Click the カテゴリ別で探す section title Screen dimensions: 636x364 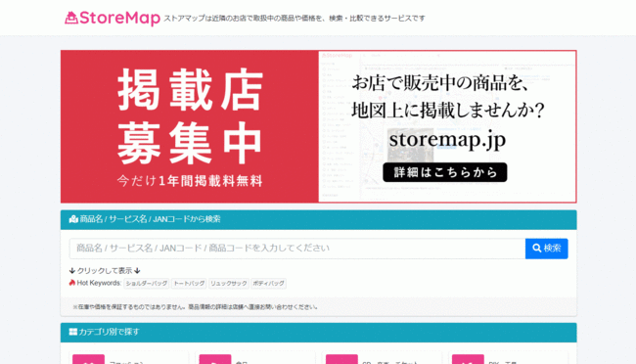click(109, 332)
